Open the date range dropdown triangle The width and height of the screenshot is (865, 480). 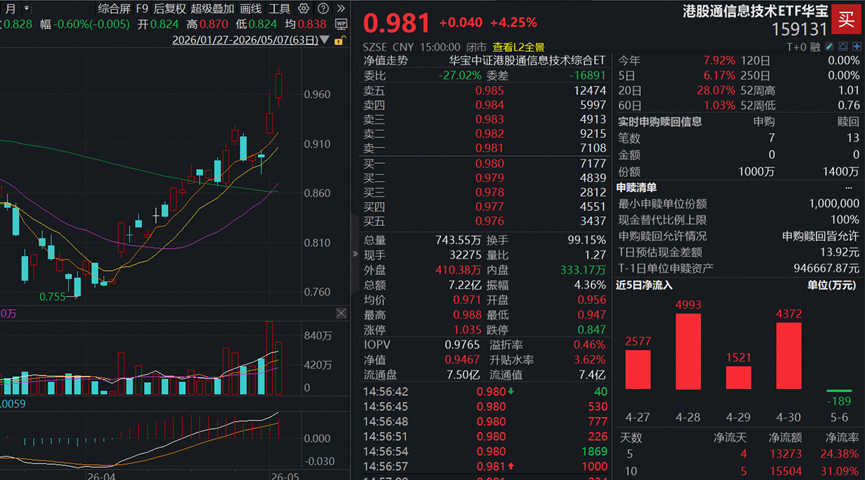(x=325, y=40)
